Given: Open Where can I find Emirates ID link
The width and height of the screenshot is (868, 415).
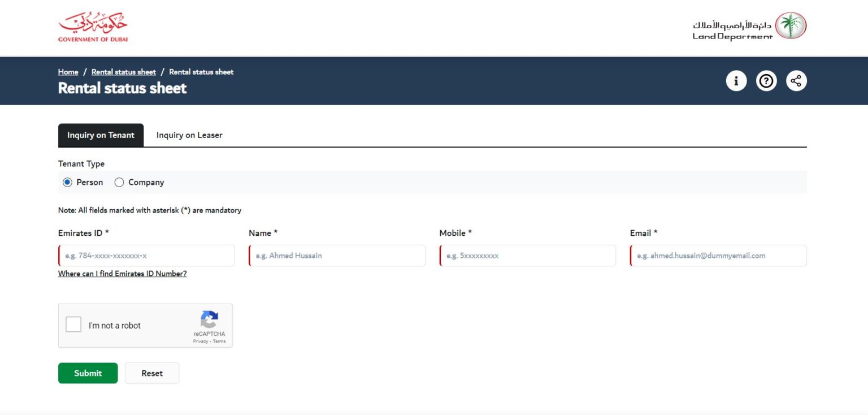Looking at the screenshot, I should point(122,274).
